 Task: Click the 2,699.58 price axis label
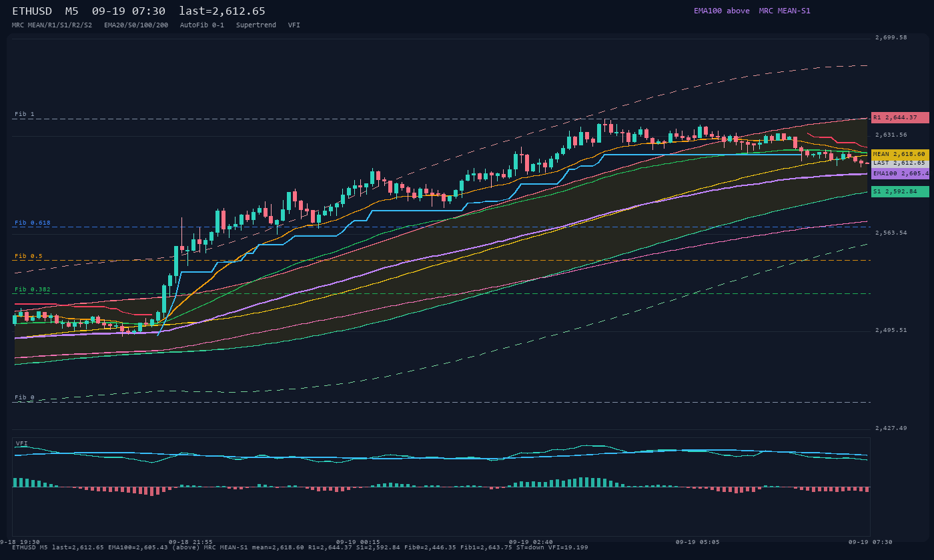tap(891, 37)
